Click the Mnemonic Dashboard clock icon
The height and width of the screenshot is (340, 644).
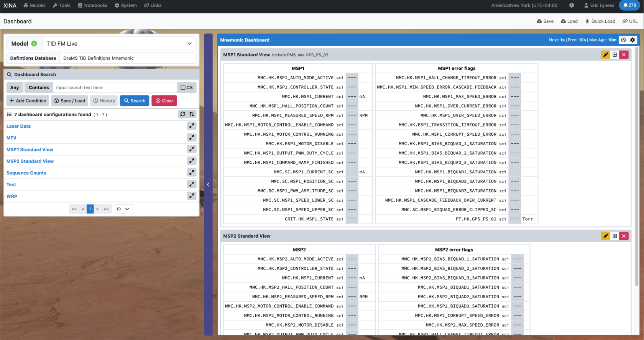[x=624, y=40]
